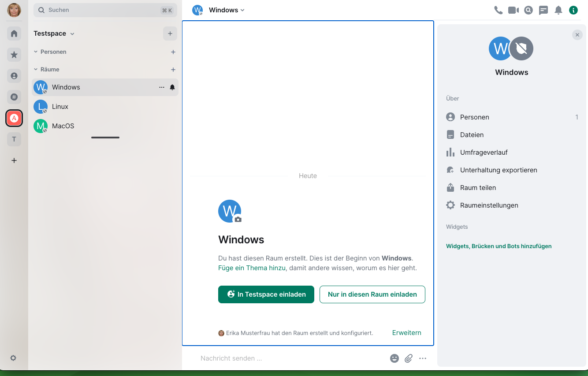The width and height of the screenshot is (588, 376).
Task: Select the red Testspace space icon
Action: pyautogui.click(x=14, y=118)
